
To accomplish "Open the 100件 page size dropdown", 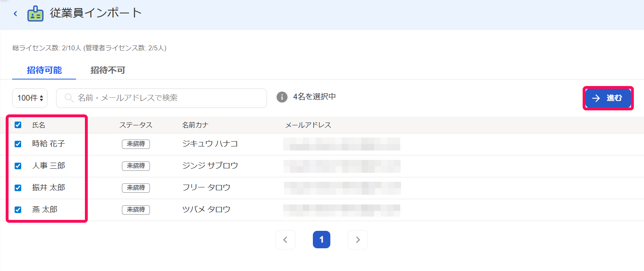I will coord(30,98).
